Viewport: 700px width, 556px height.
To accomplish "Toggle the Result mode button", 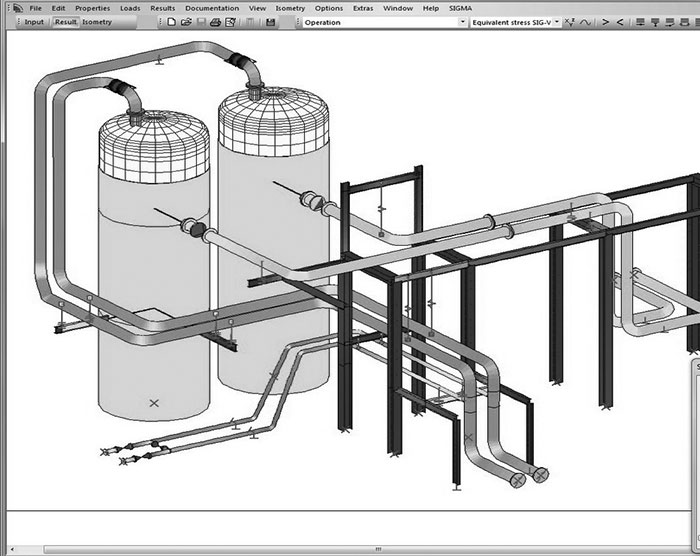I will point(65,21).
